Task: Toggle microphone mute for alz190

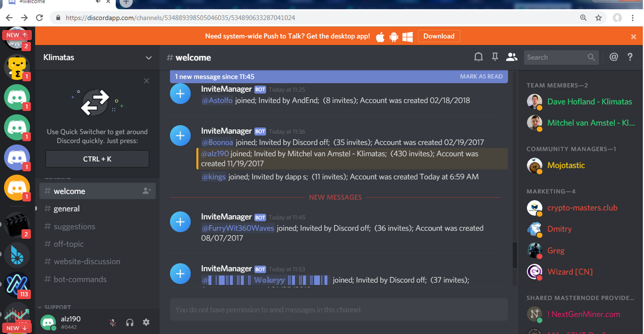Action: tap(113, 322)
